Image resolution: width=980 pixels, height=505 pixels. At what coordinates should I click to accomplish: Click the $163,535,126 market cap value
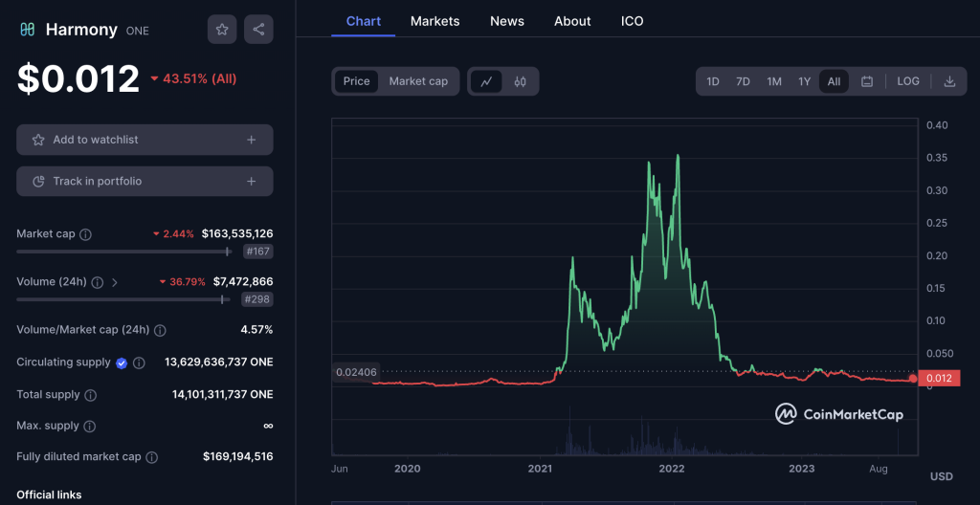[237, 233]
